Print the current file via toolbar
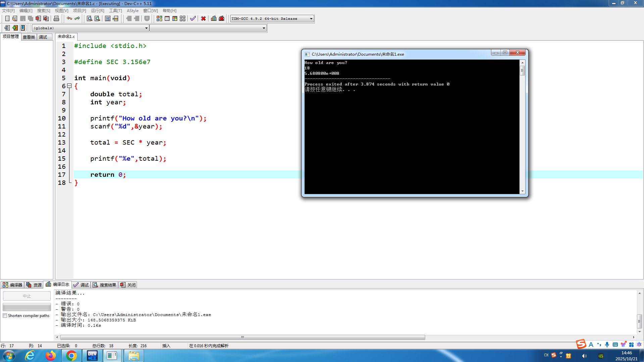Screen dimensions: 644x362 point(56,18)
